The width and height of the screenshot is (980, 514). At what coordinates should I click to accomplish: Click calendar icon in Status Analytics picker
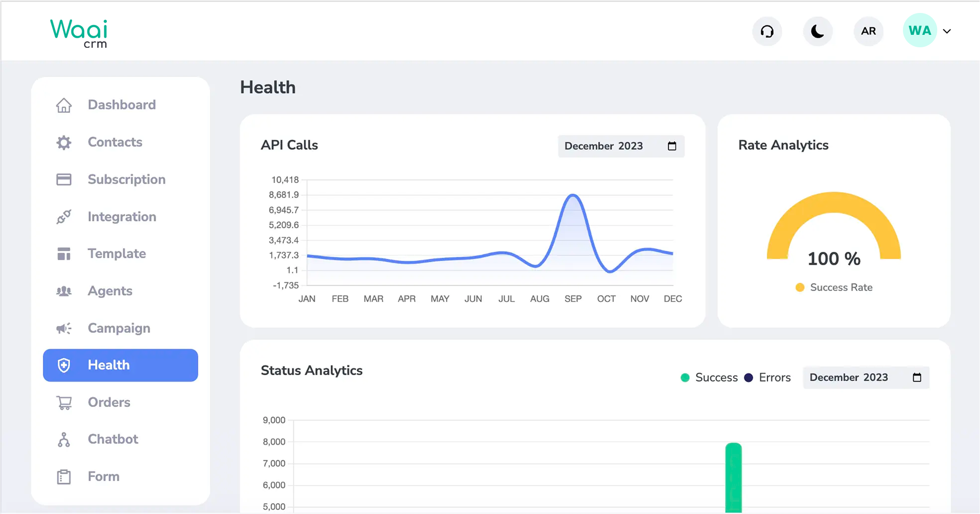pyautogui.click(x=917, y=378)
